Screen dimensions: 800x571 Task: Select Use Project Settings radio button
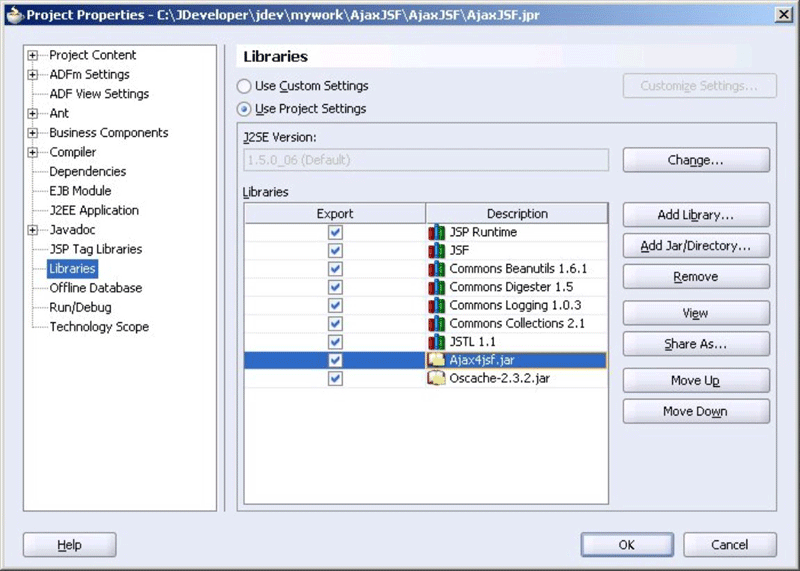coord(244,109)
